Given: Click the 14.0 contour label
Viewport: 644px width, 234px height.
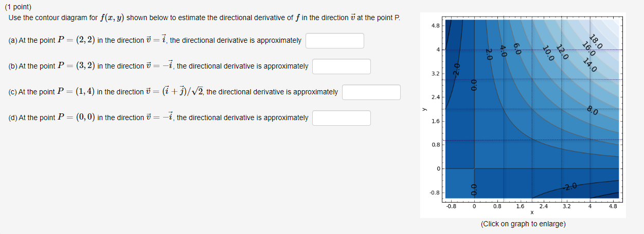Looking at the screenshot, I should click(x=590, y=64).
